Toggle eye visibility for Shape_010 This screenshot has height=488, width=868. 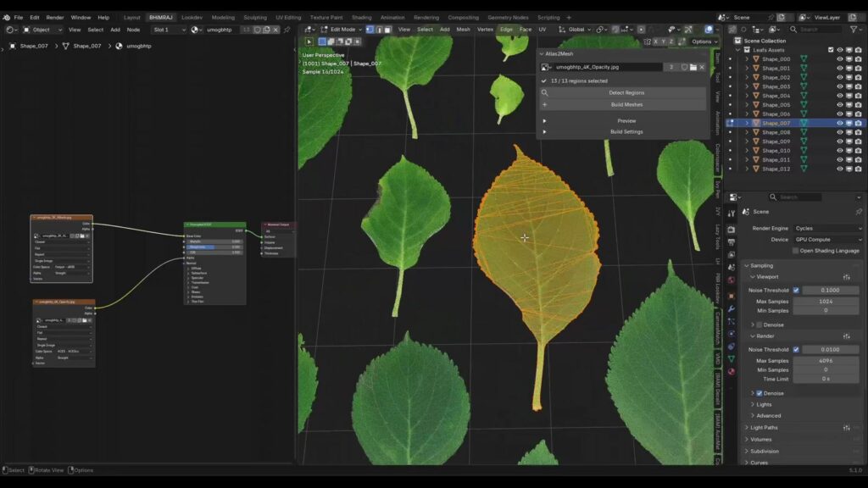click(840, 151)
